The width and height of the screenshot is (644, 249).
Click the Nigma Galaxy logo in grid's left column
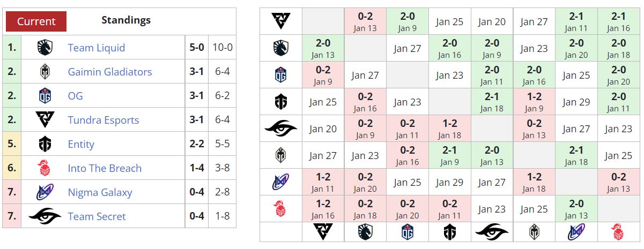281,182
